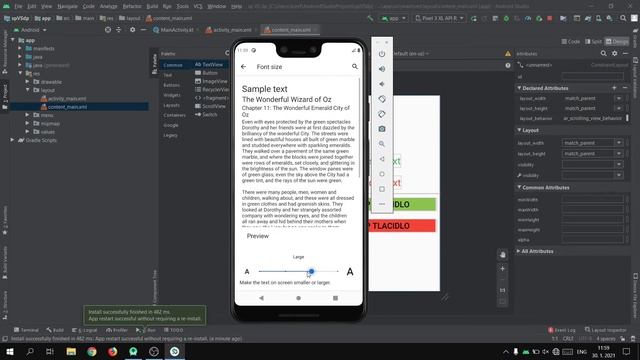Raise volume with emulator volume up icon
The height and width of the screenshot is (360, 640).
pyautogui.click(x=382, y=69)
